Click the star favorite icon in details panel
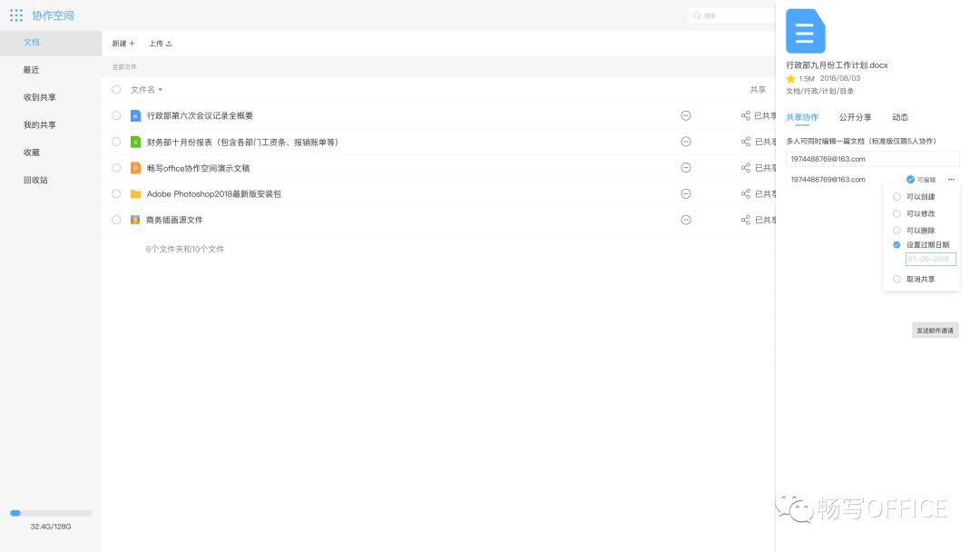 click(790, 79)
